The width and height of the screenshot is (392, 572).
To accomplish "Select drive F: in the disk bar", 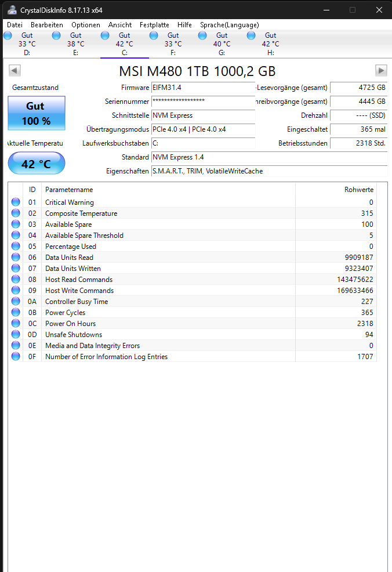I will click(x=173, y=44).
